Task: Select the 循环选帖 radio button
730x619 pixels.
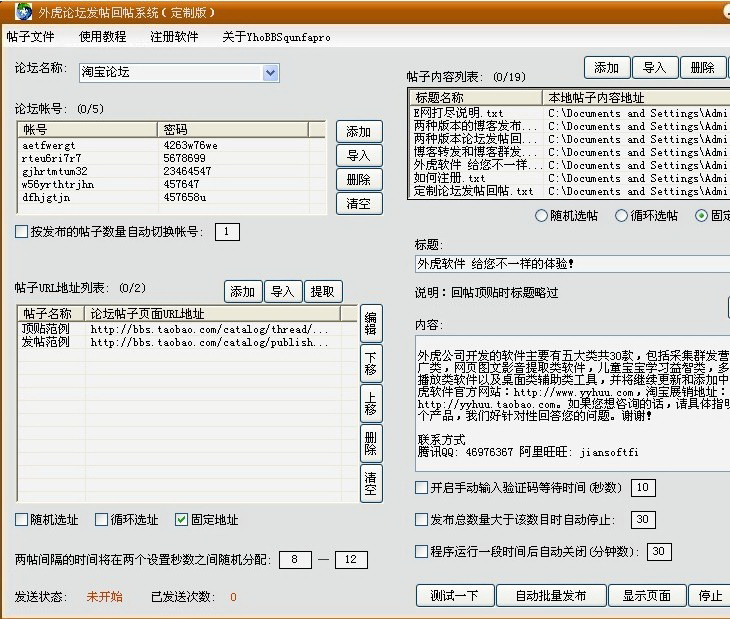Action: (622, 215)
